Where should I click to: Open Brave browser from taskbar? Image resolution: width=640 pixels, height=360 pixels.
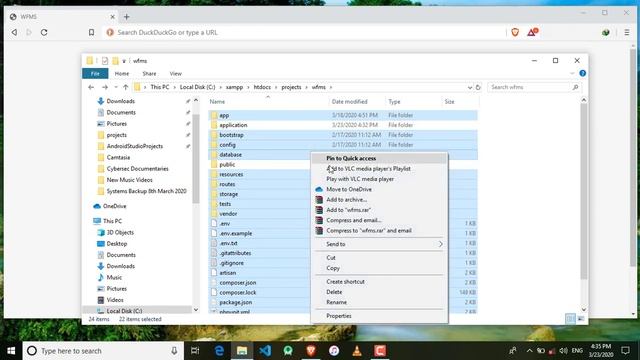point(311,351)
